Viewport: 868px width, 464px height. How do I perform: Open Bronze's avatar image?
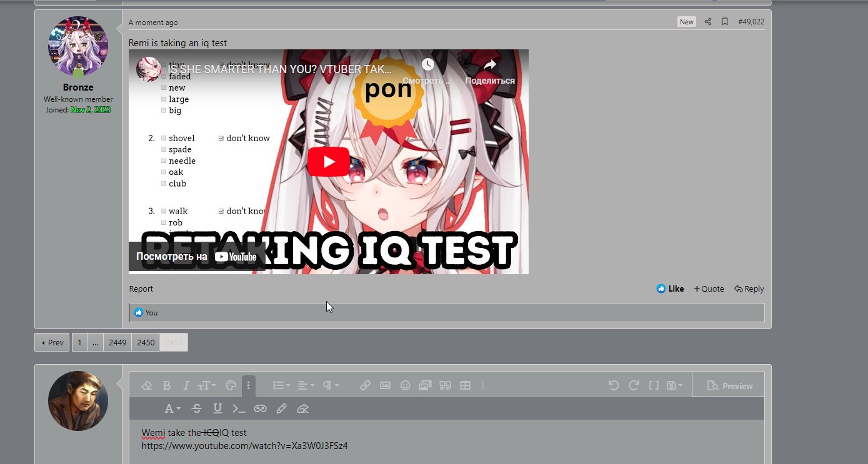78,47
